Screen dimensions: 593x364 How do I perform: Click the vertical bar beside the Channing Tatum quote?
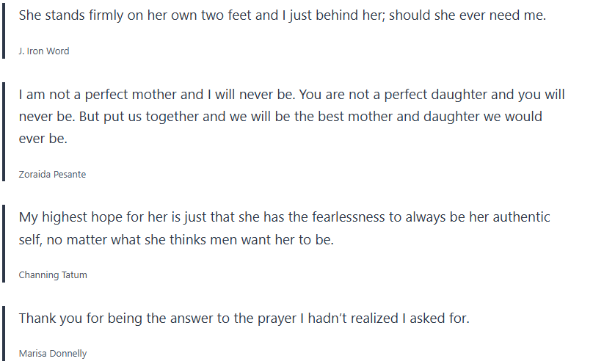tap(4, 242)
